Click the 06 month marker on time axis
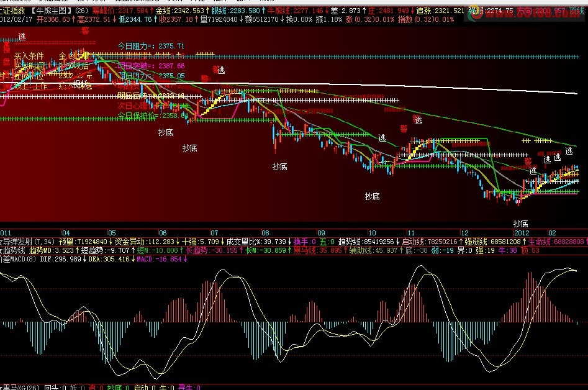The width and height of the screenshot is (588, 390). click(x=163, y=233)
